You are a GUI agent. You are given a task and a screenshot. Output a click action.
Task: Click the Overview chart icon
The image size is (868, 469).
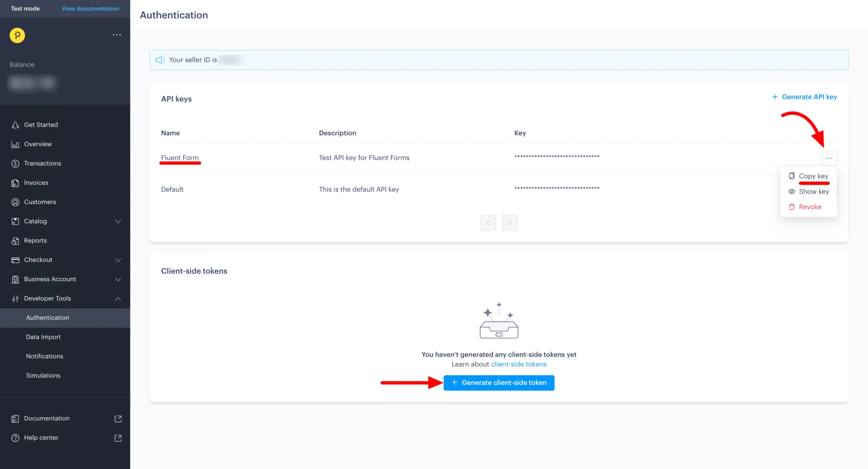point(15,144)
